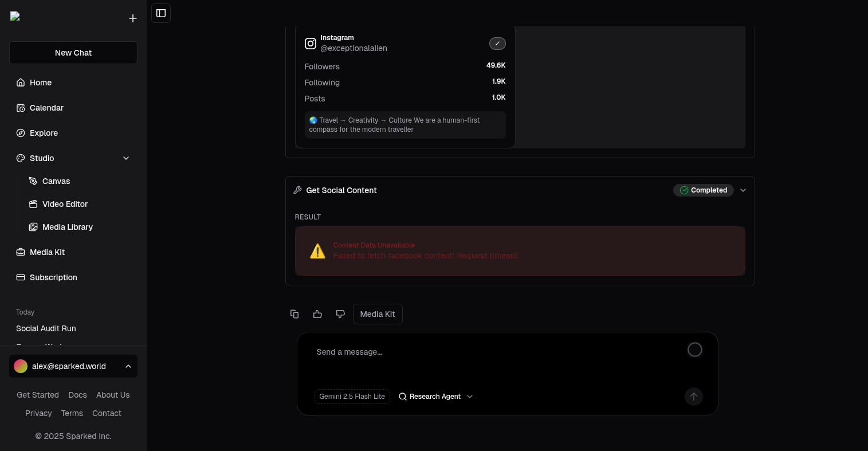Collapse the Studio section chevron
Screen dimensions: 868x451
(126, 158)
